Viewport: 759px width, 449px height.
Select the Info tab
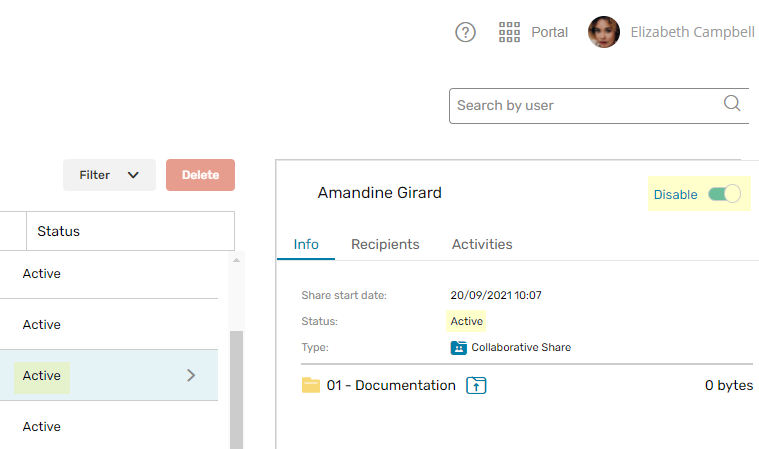point(306,244)
